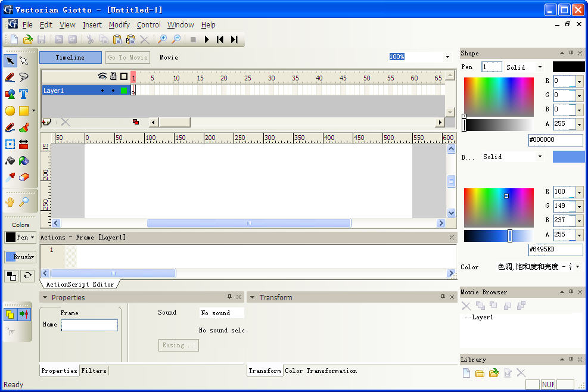Collapse the Properties panel triangle
Screen dimensions: 588x392
pos(45,297)
